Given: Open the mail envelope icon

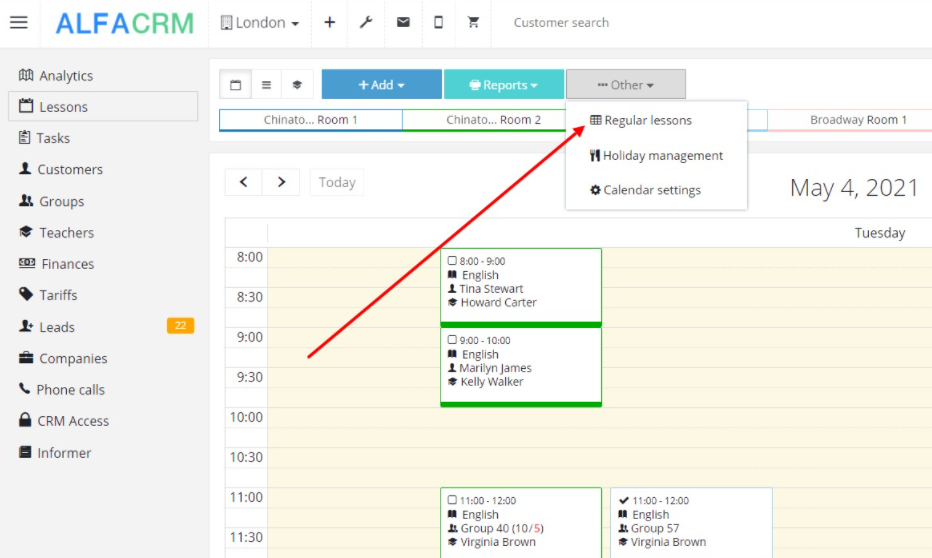Looking at the screenshot, I should click(x=403, y=23).
